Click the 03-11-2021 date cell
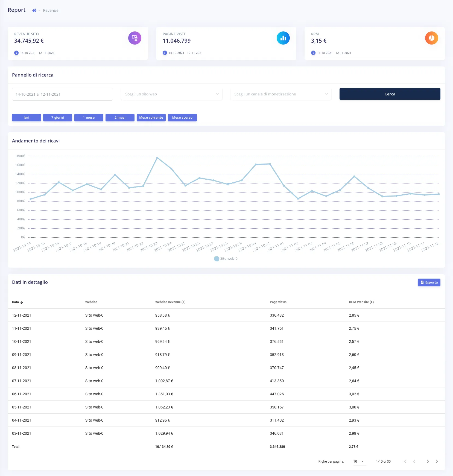The width and height of the screenshot is (453, 476). 22,433
